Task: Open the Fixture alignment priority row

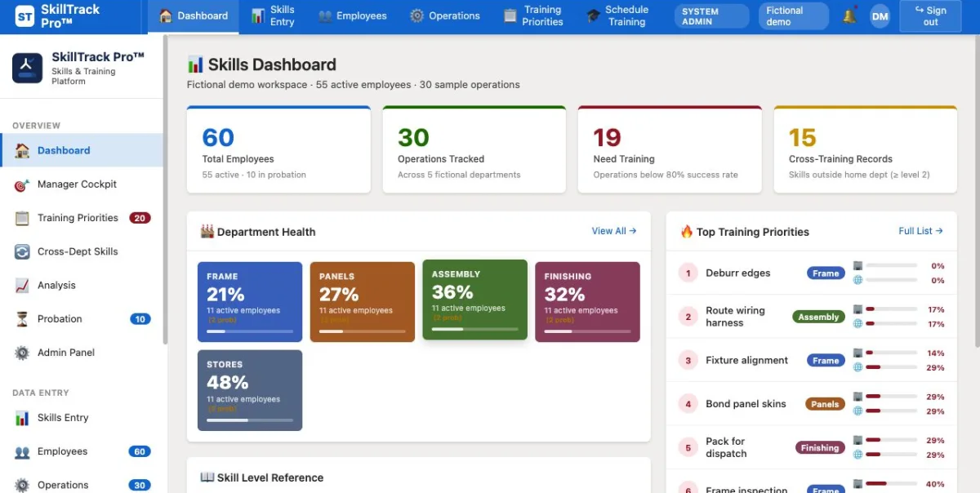Action: (812, 360)
